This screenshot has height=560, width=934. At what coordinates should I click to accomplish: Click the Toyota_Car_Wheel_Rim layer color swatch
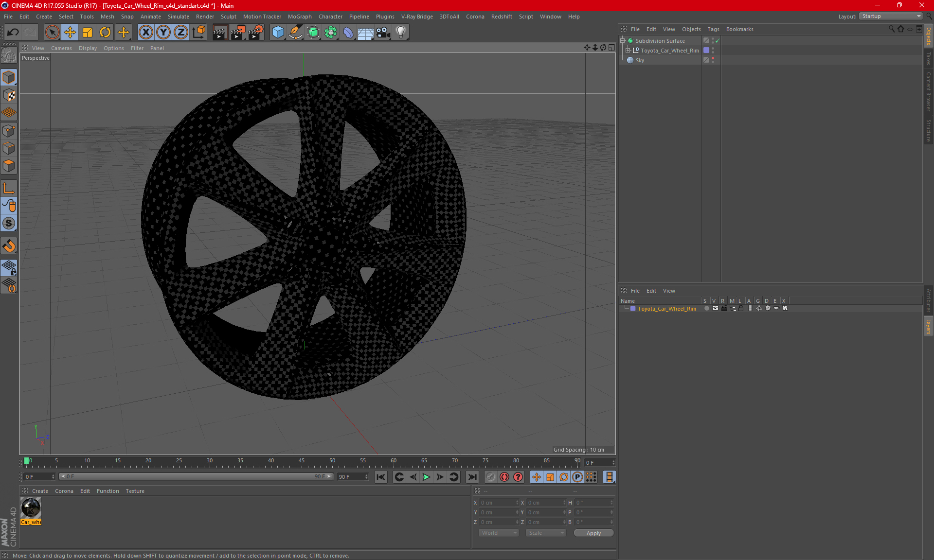click(x=633, y=309)
